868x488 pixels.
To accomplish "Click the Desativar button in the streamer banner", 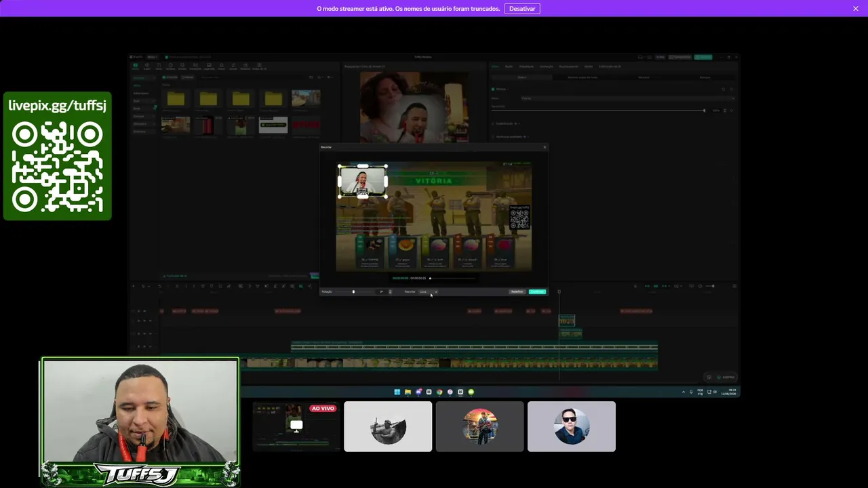I will pyautogui.click(x=522, y=9).
